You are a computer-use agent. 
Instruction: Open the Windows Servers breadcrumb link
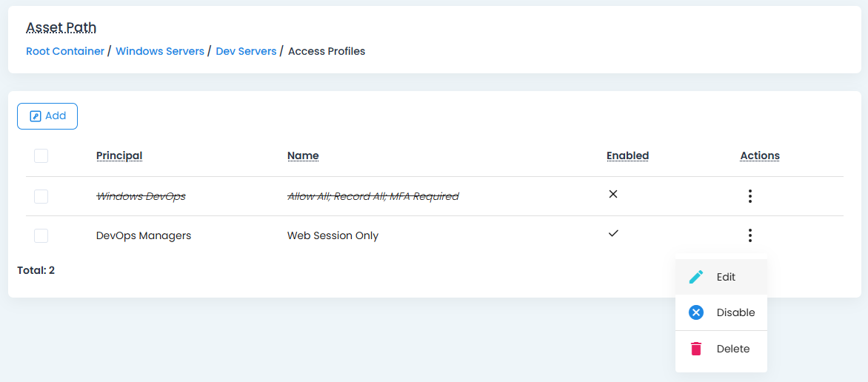[x=160, y=51]
